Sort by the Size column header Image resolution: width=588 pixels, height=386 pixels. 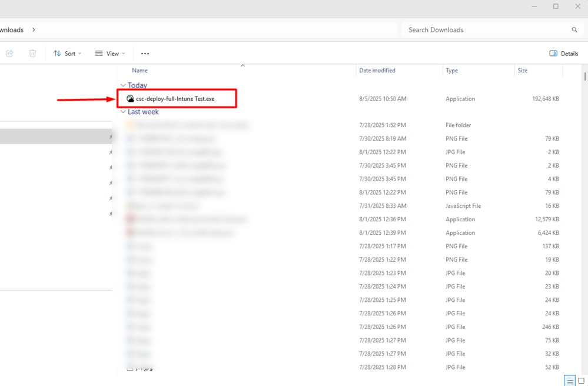click(523, 71)
